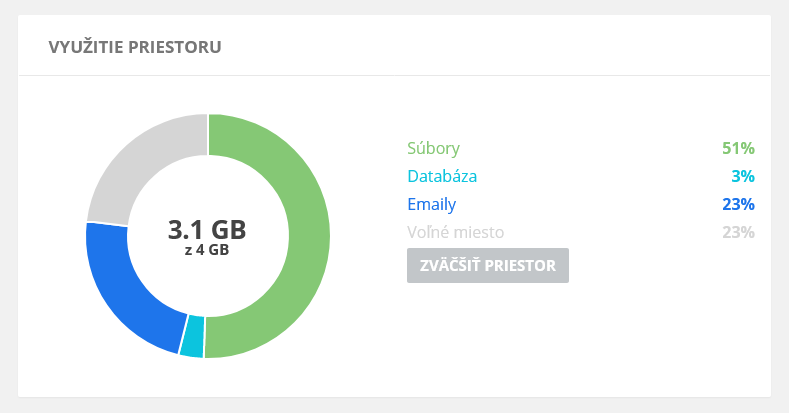789x413 pixels.
Task: Click the 'z 4 GB' capacity text
Action: click(207, 250)
